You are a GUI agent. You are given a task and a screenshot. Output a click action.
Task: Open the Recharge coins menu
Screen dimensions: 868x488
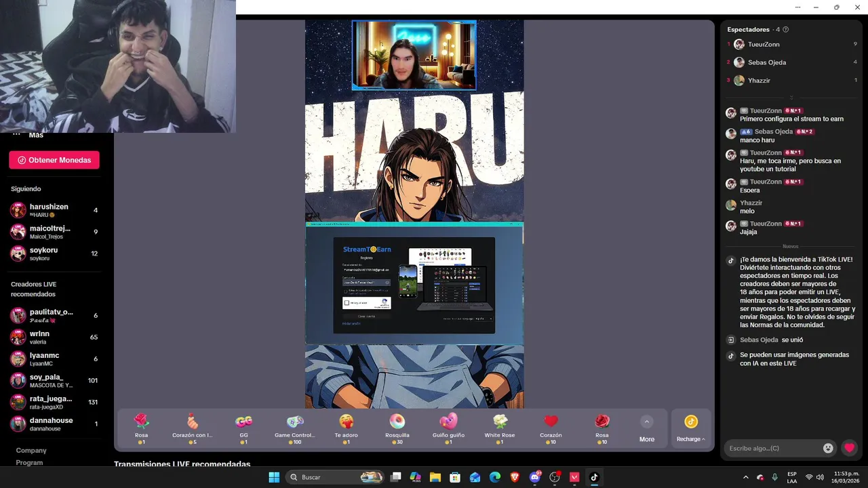pos(690,429)
